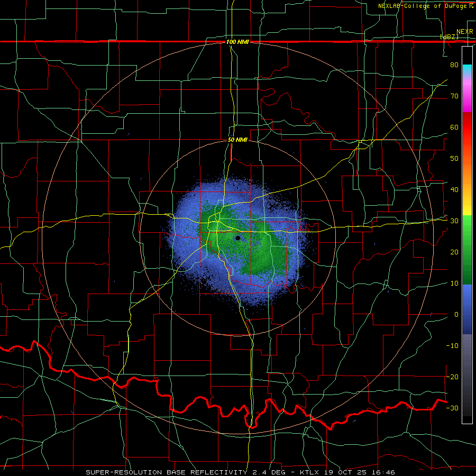This screenshot has height=476, width=476.
Task: Click the cyan top segment of color bar
Action: [x=467, y=69]
